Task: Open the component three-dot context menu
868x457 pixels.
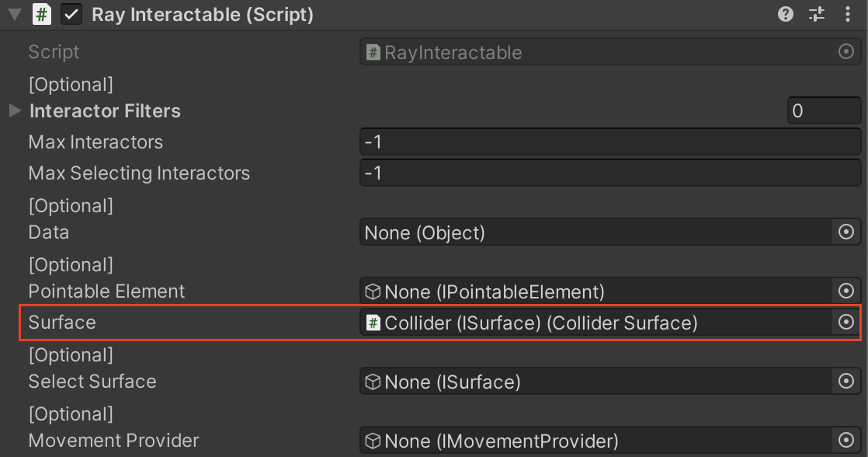Action: click(x=847, y=14)
